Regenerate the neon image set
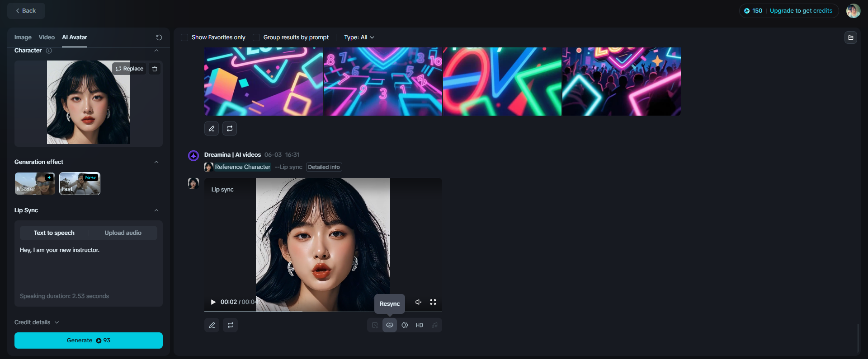The width and height of the screenshot is (868, 359). tap(230, 129)
